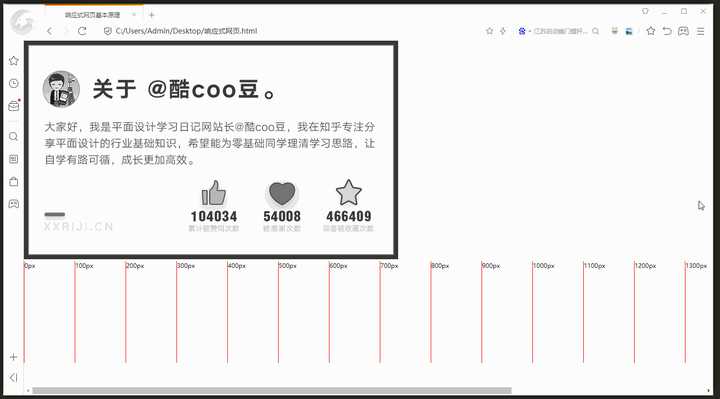Open the favorites star in the sidebar

click(x=14, y=61)
